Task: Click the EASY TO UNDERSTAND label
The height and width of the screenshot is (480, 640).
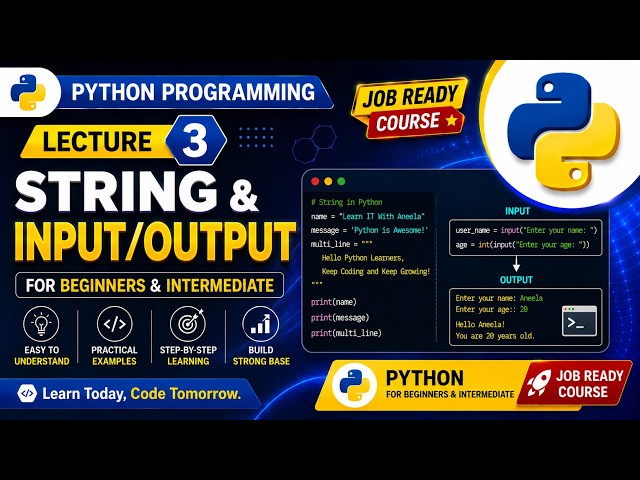Action: (42, 356)
